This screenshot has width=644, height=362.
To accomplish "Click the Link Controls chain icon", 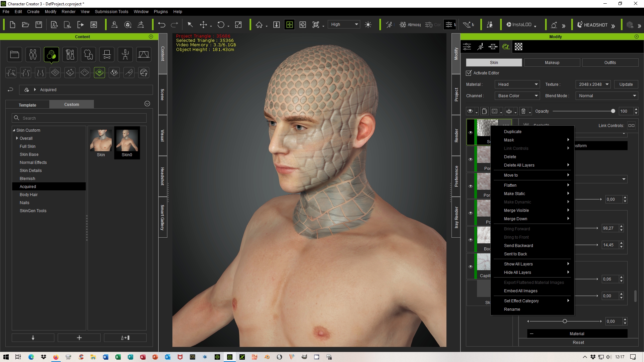I will (631, 126).
